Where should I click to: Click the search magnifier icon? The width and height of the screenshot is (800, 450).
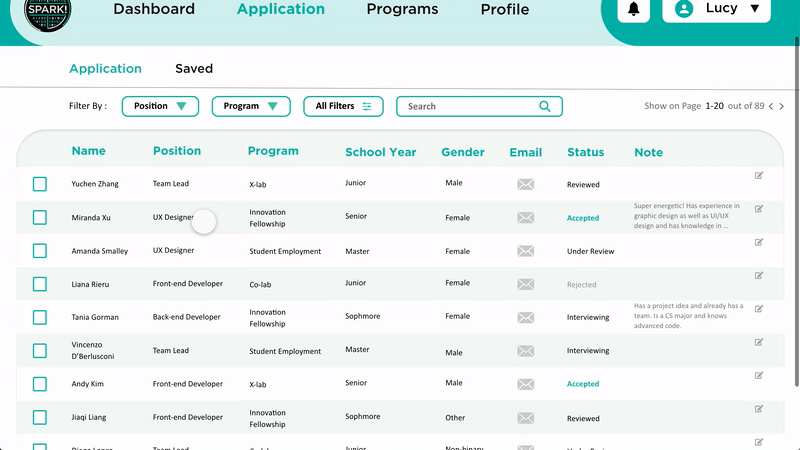[545, 106]
